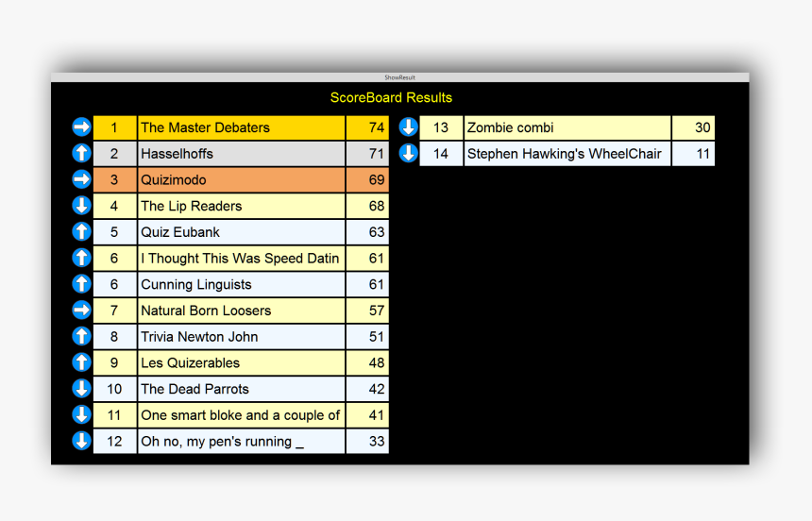Click the up arrow beside Trivia Newton John
Screen dimensions: 812x521
(x=81, y=336)
